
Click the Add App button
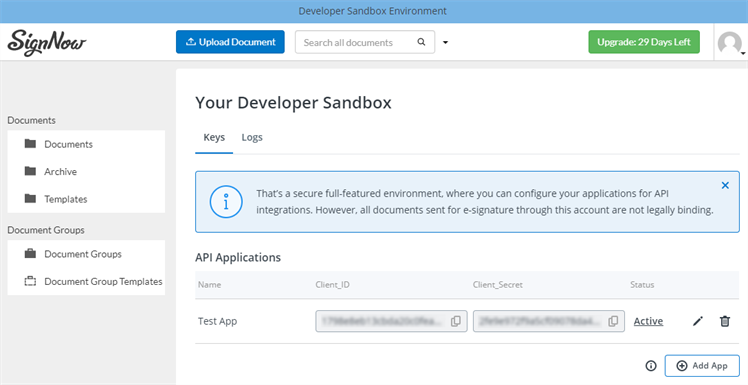702,366
